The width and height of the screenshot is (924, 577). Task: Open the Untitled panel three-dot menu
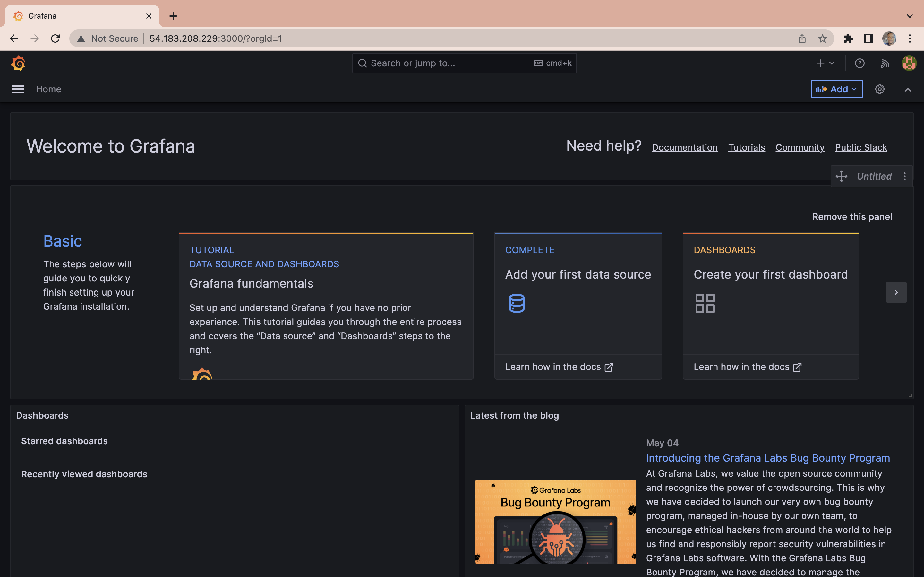tap(904, 176)
